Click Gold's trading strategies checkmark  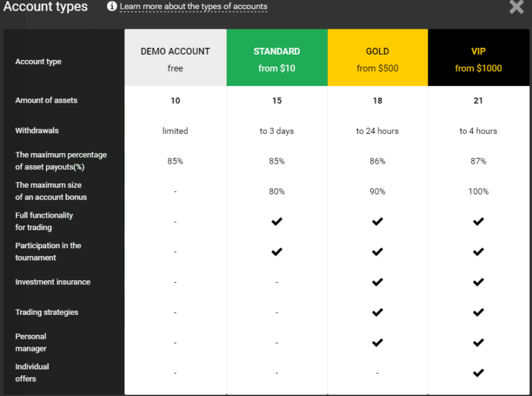pyautogui.click(x=378, y=312)
